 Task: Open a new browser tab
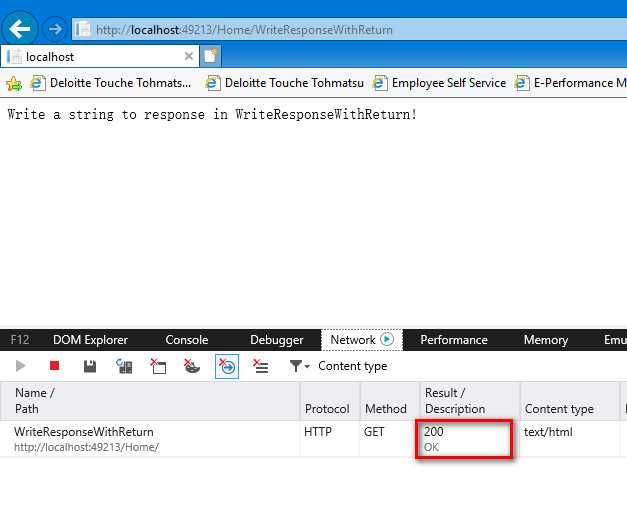[210, 56]
